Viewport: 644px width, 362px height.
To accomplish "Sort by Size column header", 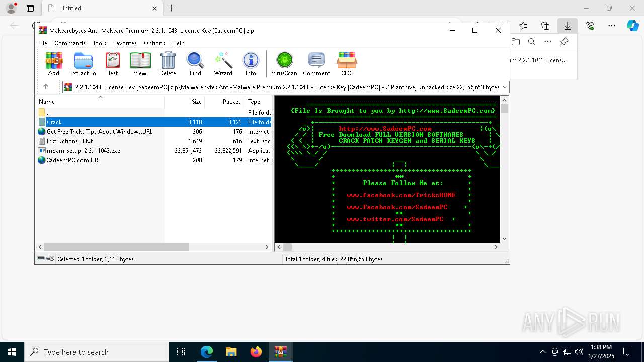I will coord(184,101).
